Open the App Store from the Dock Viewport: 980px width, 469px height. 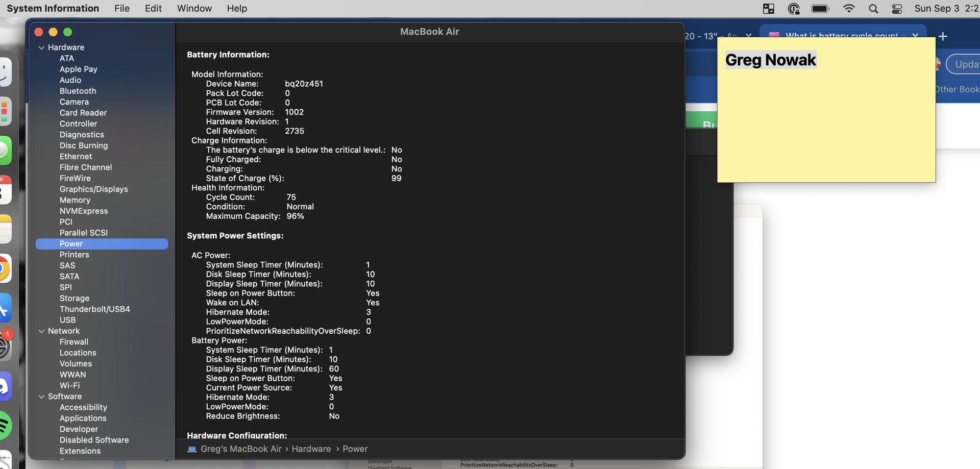4,308
